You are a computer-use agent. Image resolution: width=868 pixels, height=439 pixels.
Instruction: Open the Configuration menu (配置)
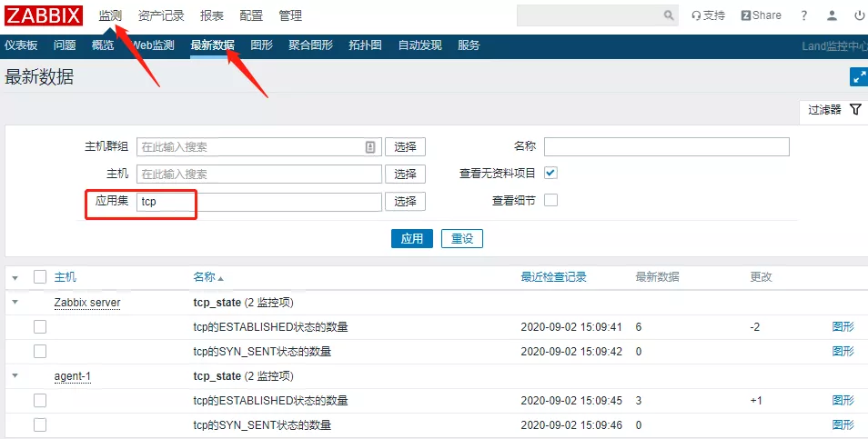[251, 15]
